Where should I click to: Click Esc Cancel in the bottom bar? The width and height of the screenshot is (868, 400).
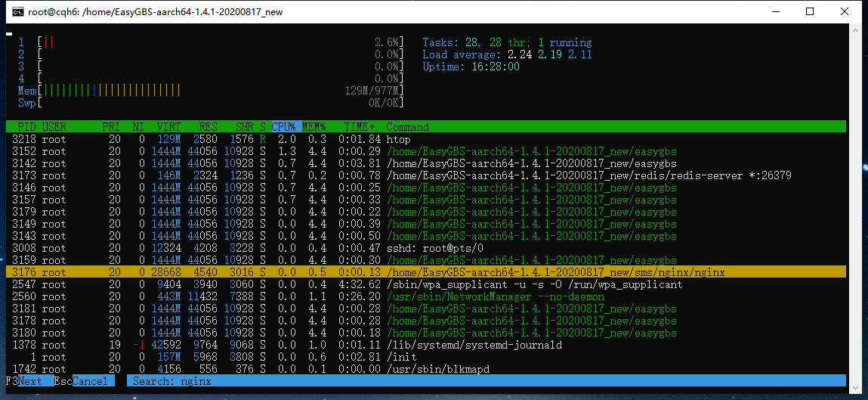[84, 381]
